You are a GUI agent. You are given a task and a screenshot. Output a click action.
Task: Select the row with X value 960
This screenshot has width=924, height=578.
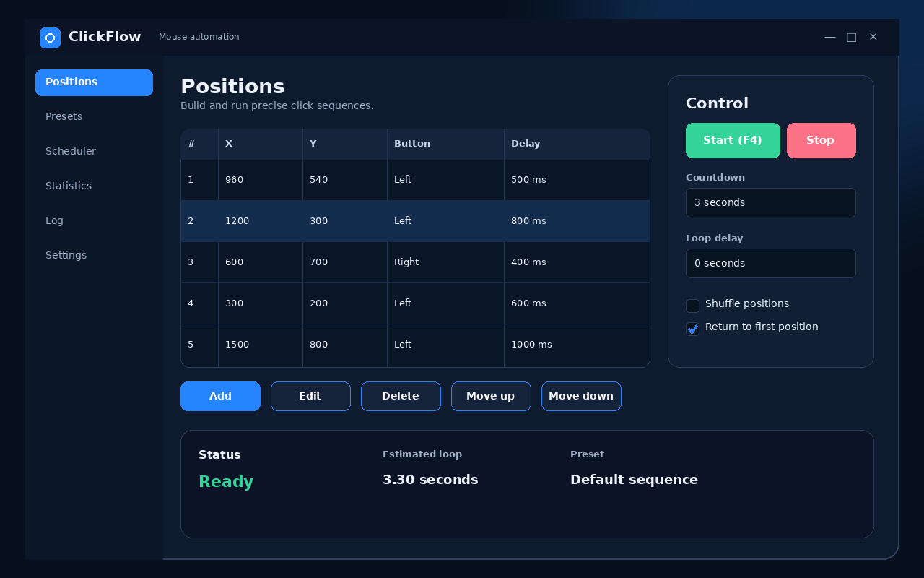point(415,180)
